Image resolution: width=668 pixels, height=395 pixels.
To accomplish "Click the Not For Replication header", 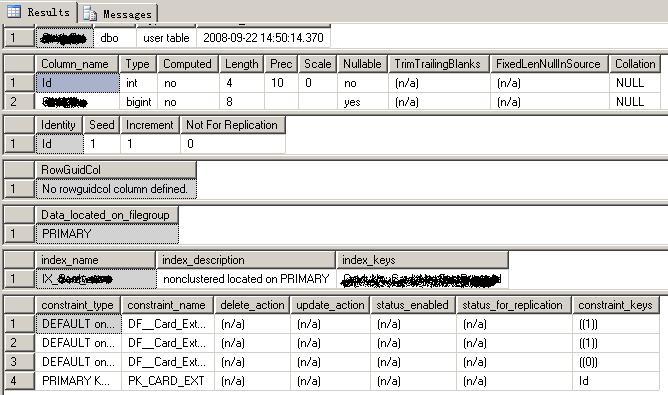I will [x=232, y=125].
